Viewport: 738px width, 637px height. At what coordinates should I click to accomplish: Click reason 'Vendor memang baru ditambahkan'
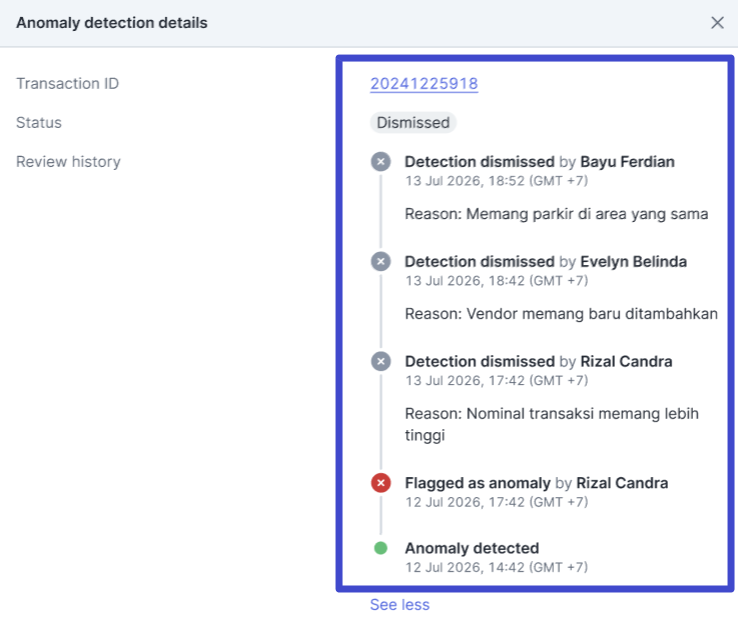pos(561,314)
